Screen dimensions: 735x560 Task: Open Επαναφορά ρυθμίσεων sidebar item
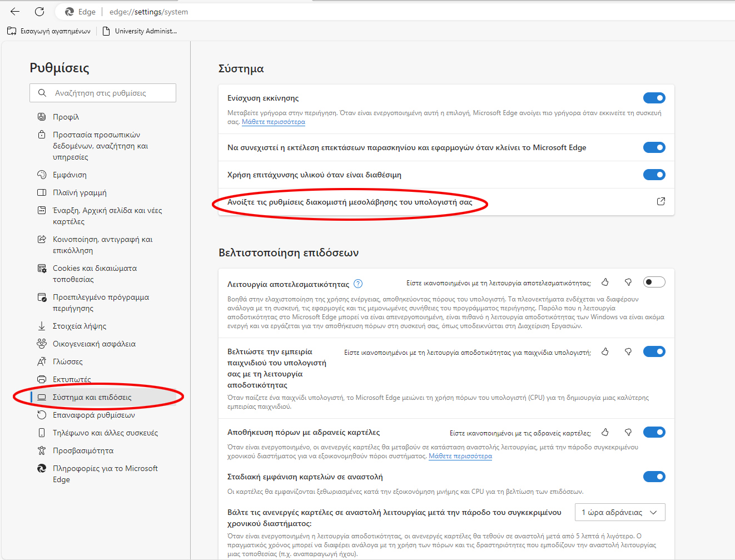click(93, 415)
